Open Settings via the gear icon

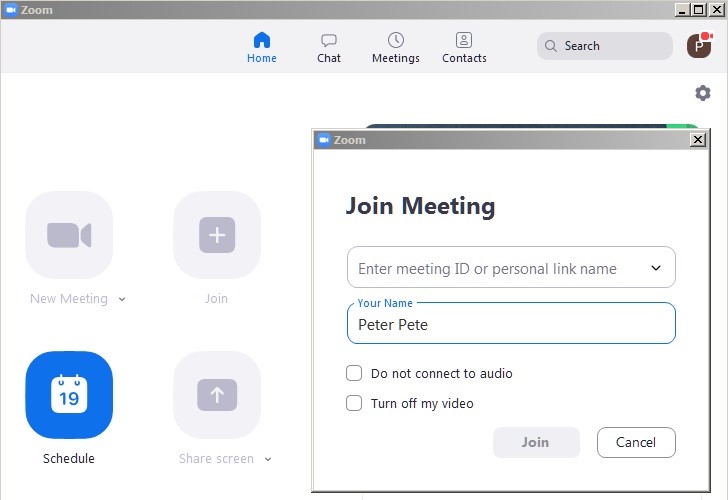[702, 93]
